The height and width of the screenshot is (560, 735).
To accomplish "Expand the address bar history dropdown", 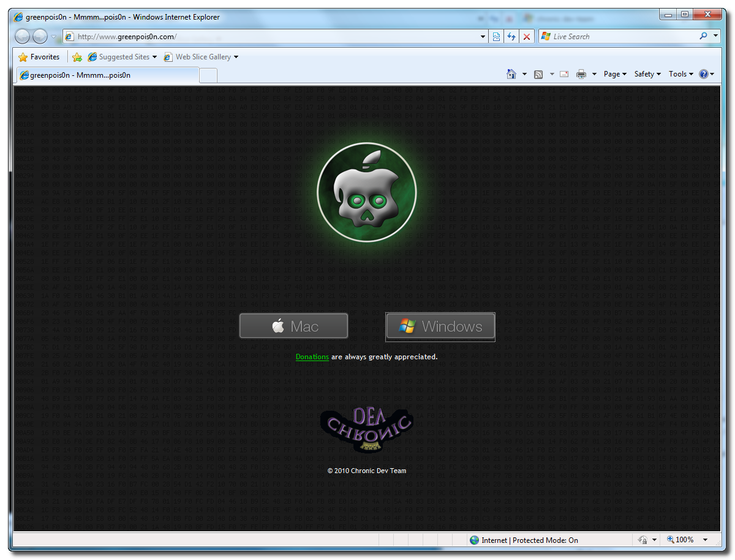I will coord(483,37).
